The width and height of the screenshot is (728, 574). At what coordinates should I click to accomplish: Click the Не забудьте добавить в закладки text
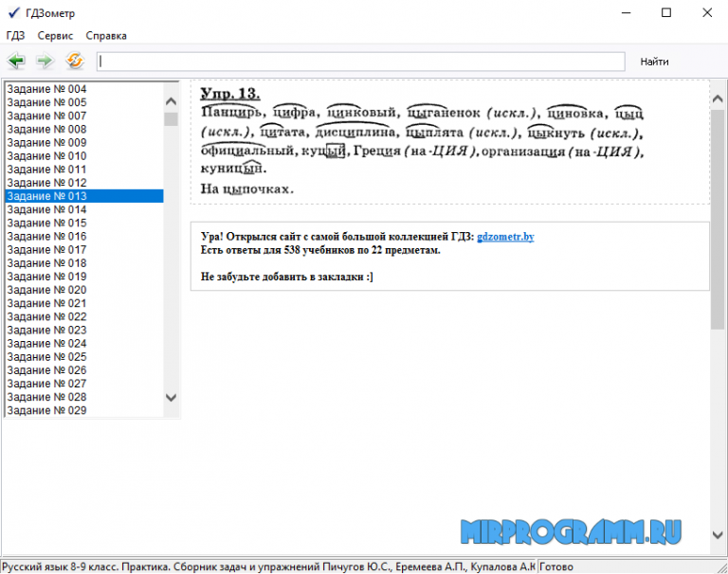pyautogui.click(x=286, y=277)
